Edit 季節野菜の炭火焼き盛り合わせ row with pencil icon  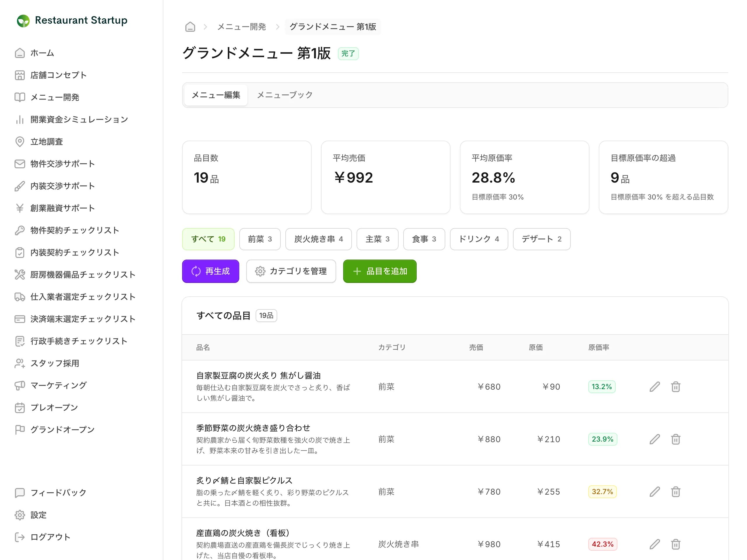655,439
